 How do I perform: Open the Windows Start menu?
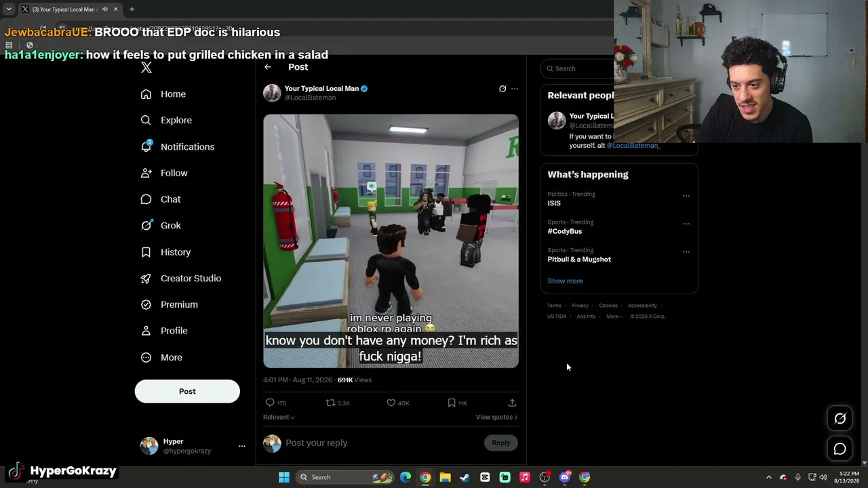point(284,477)
